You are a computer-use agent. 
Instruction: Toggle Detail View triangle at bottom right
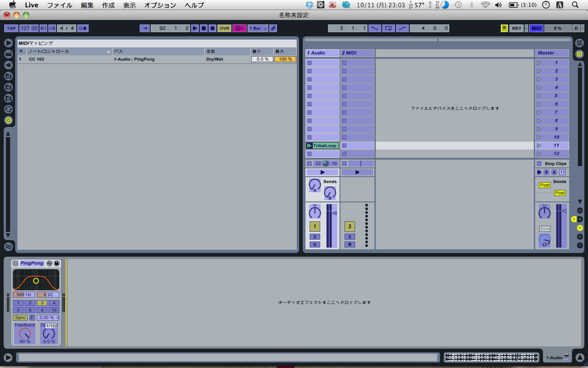tap(580, 357)
